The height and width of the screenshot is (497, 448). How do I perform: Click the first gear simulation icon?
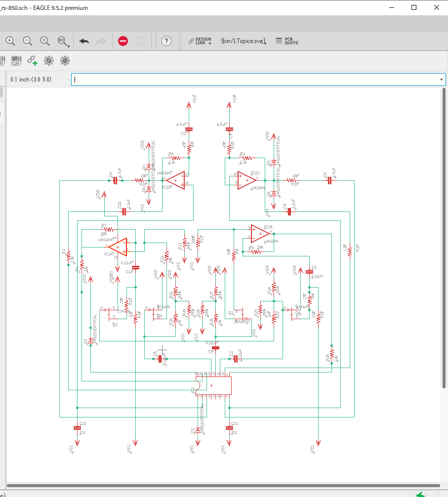[x=48, y=61]
